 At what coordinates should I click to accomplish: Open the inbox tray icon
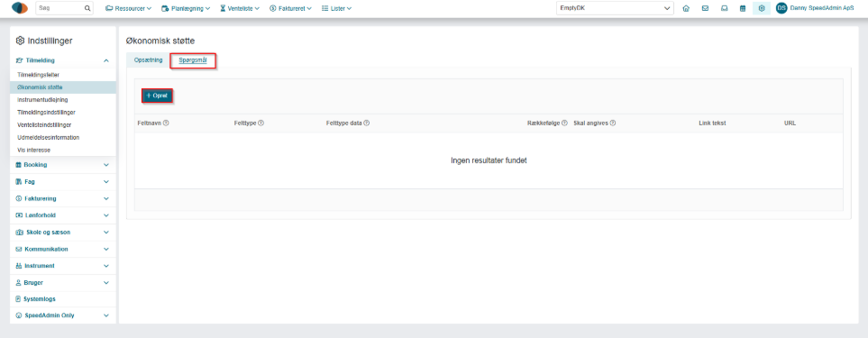tap(724, 8)
